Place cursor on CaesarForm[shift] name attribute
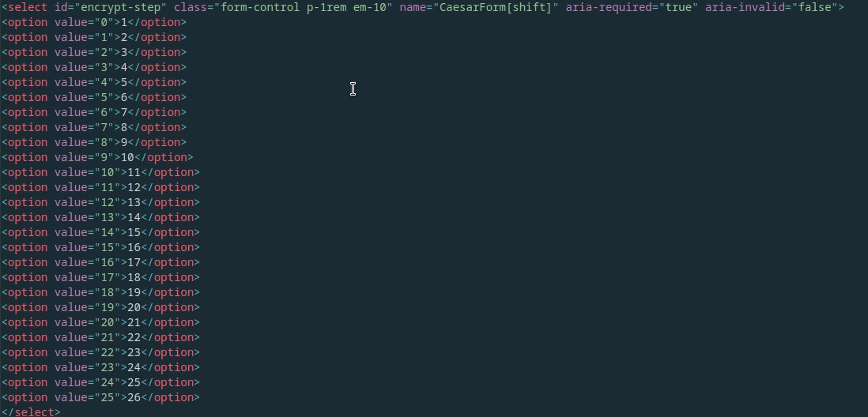 coord(479,7)
